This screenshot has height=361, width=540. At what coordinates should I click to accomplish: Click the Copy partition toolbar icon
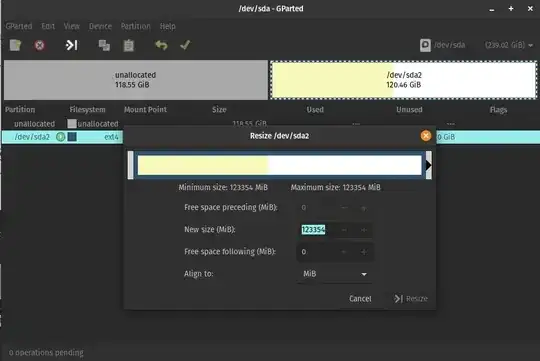(104, 45)
